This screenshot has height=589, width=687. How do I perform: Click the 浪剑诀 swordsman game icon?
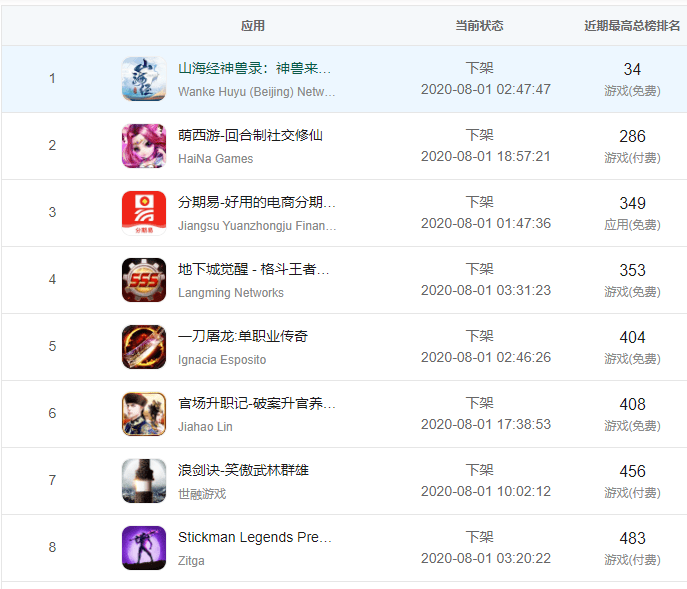click(x=143, y=481)
